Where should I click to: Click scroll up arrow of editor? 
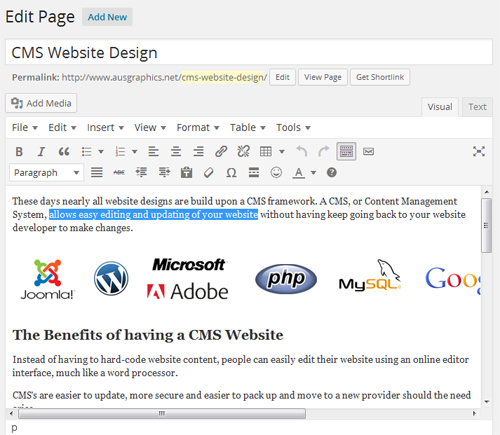pyautogui.click(x=487, y=192)
